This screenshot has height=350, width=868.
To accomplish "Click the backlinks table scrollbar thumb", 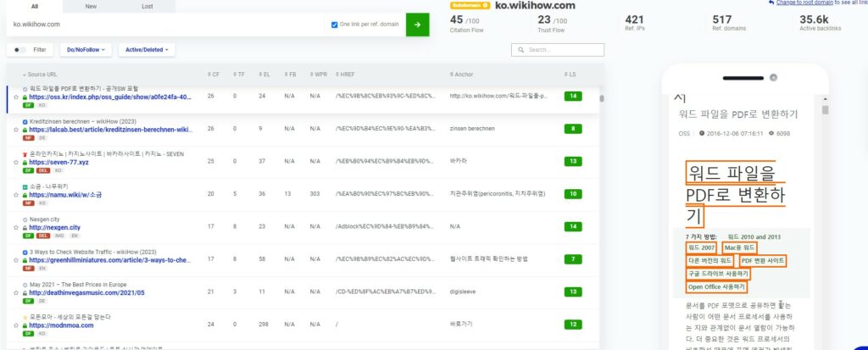I will pos(602,98).
